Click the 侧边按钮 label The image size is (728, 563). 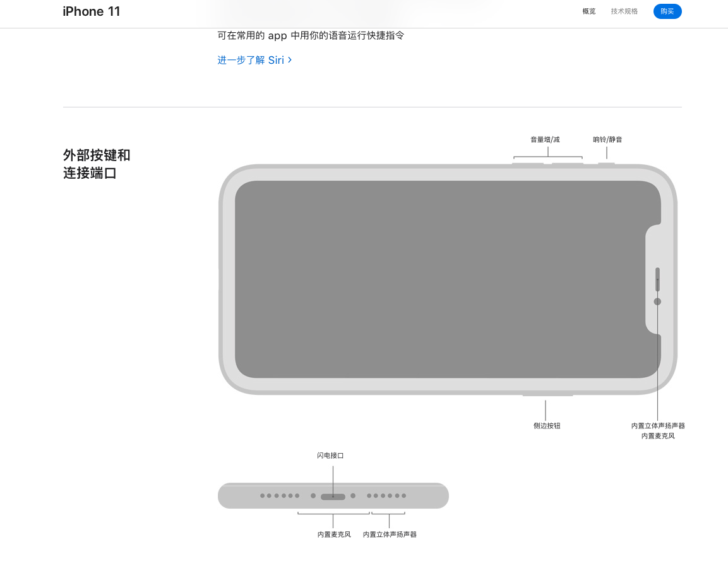coord(546,425)
